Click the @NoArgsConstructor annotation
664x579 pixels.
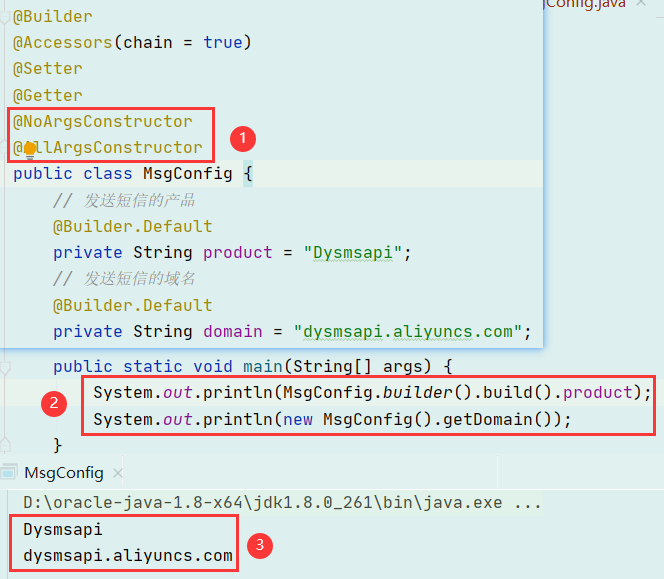point(103,122)
